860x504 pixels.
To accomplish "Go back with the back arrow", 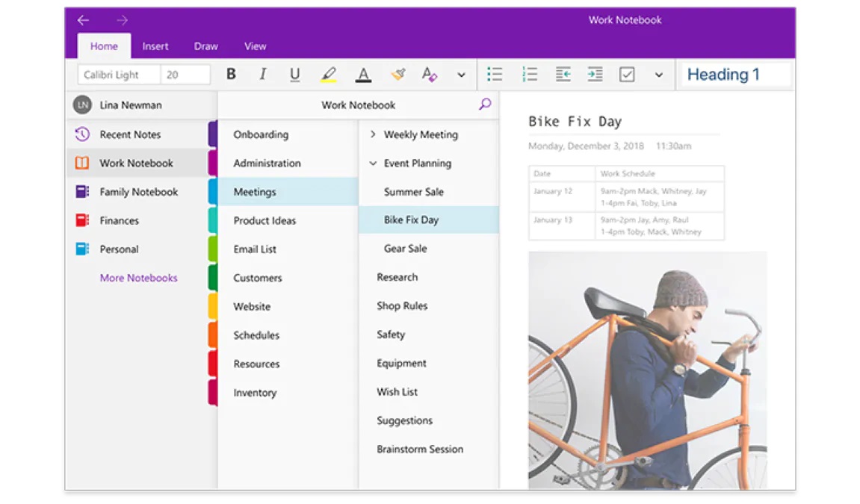I will coord(84,20).
